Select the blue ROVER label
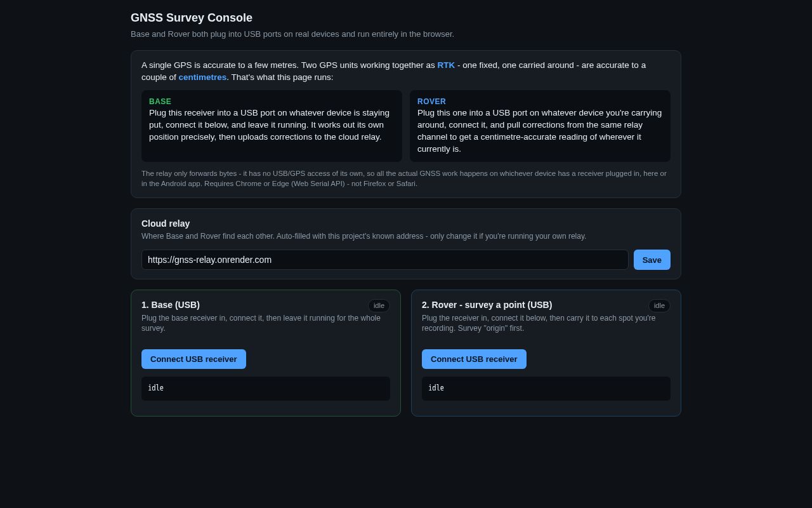This screenshot has width=812, height=508. [x=431, y=101]
